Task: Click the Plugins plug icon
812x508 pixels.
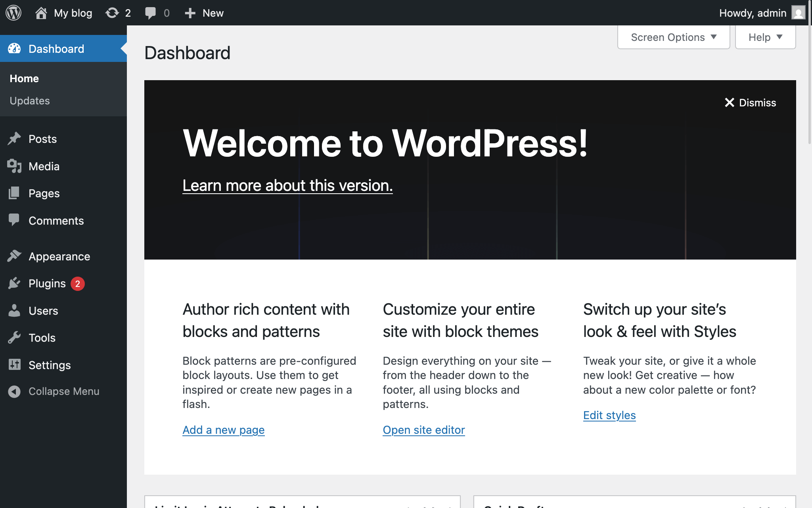Action: (x=14, y=283)
